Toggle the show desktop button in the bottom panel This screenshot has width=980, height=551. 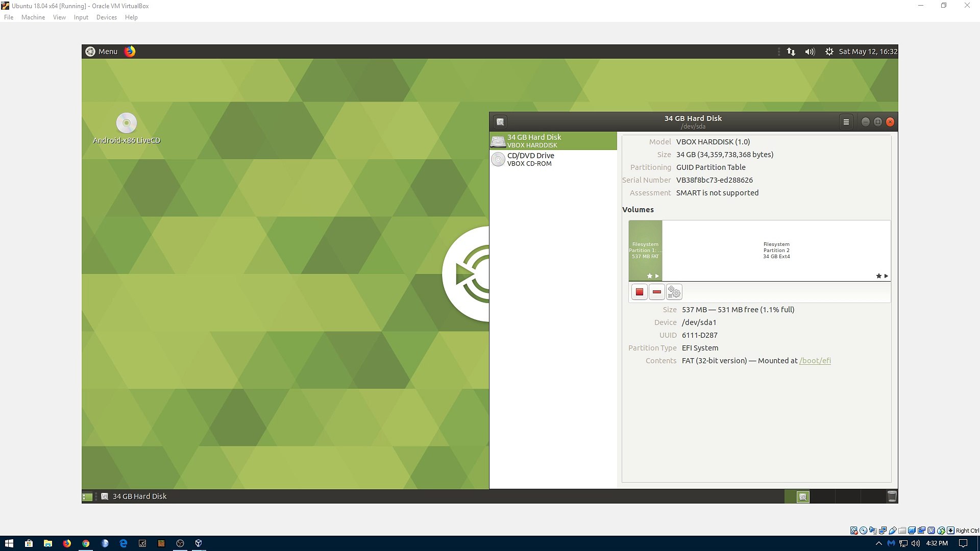[x=87, y=496]
